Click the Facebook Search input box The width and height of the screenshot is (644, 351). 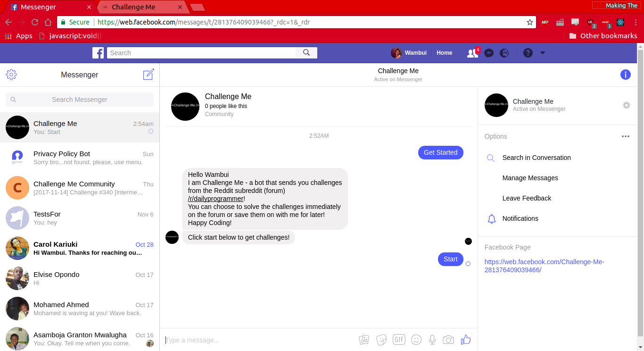pyautogui.click(x=202, y=53)
